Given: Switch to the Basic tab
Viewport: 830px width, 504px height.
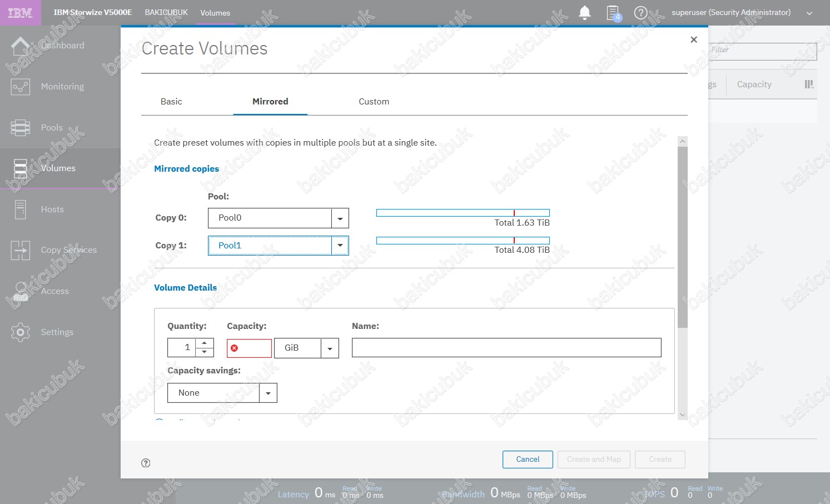Looking at the screenshot, I should point(171,102).
